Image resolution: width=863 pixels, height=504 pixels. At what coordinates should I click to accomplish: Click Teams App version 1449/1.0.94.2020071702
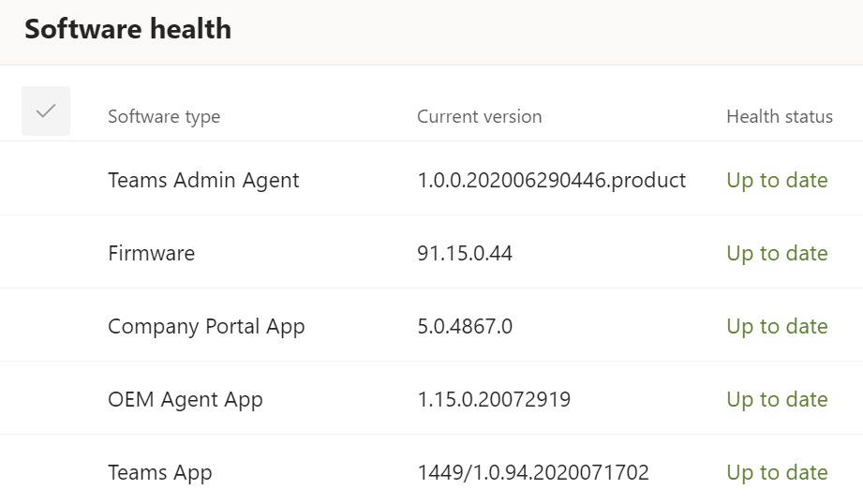pos(532,472)
